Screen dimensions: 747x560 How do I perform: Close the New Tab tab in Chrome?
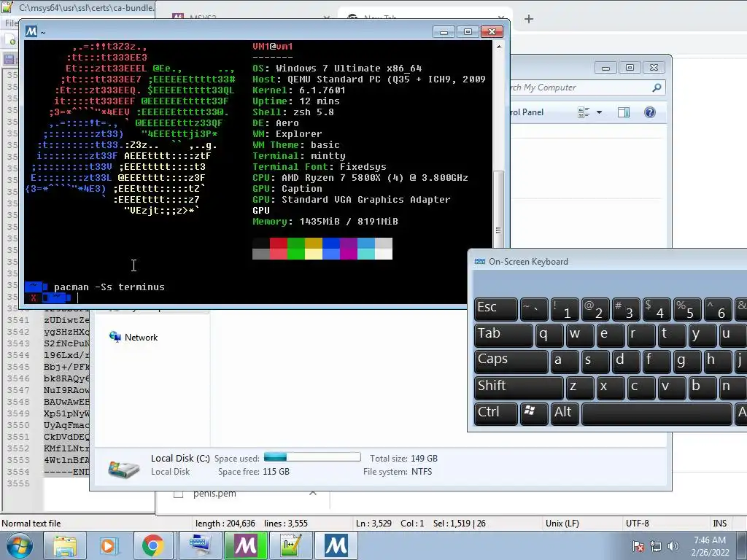click(x=500, y=17)
